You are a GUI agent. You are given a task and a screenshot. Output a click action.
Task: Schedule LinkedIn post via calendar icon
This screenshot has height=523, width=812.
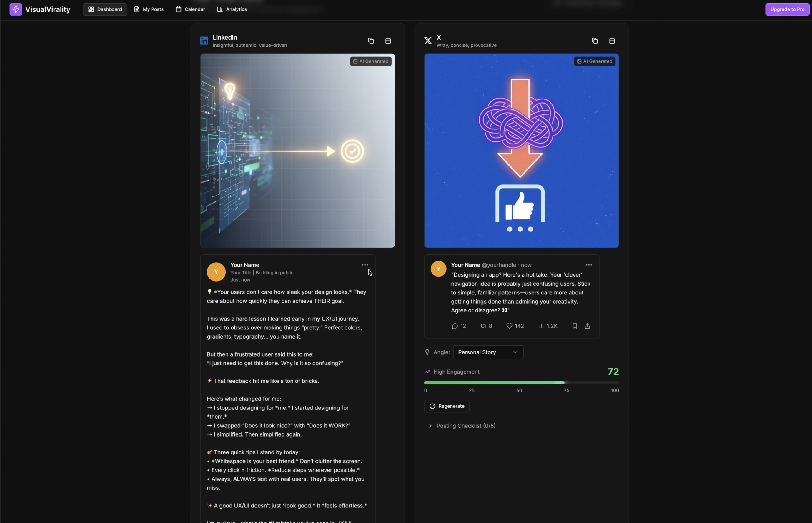pyautogui.click(x=388, y=41)
